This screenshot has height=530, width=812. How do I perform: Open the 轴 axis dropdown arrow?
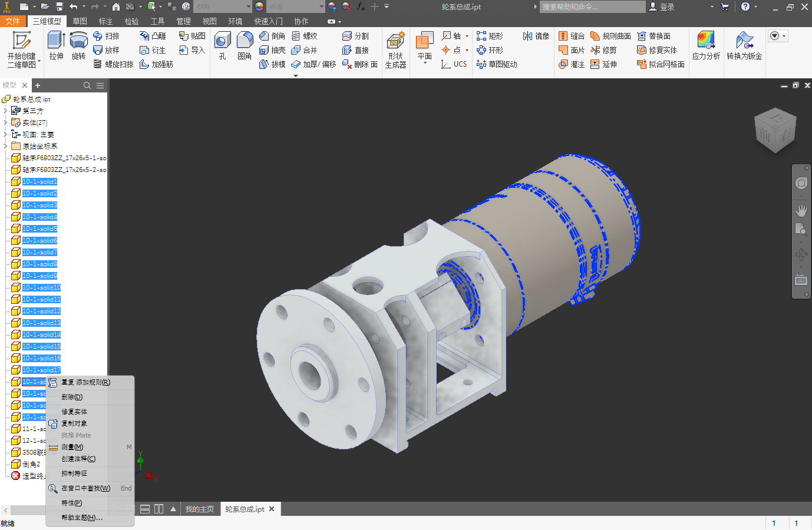tap(467, 36)
